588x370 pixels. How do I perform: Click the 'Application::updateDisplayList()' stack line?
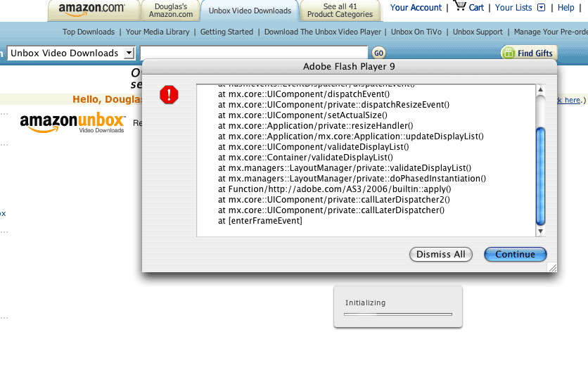point(351,136)
